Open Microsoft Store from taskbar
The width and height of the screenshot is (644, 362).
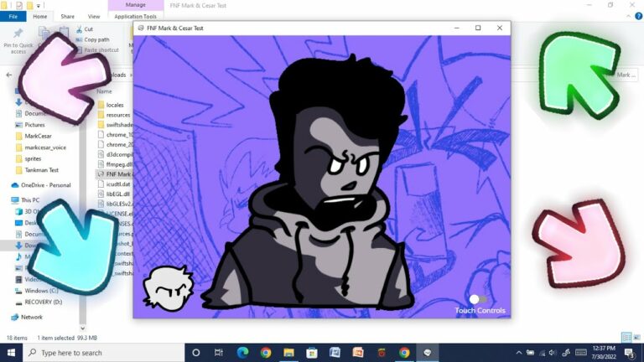pos(312,353)
